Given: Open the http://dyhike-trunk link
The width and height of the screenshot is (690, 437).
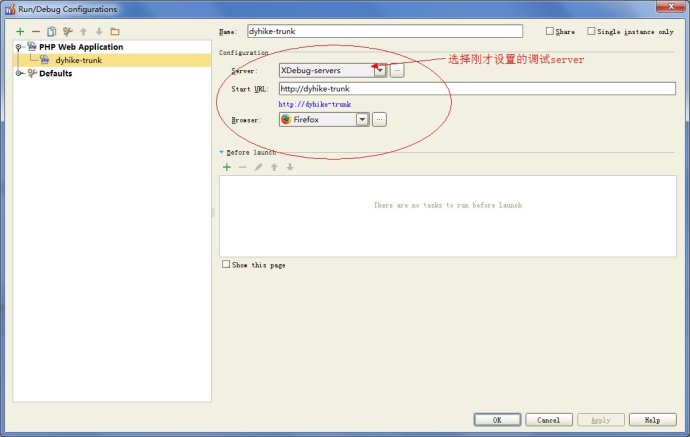Looking at the screenshot, I should click(x=315, y=104).
